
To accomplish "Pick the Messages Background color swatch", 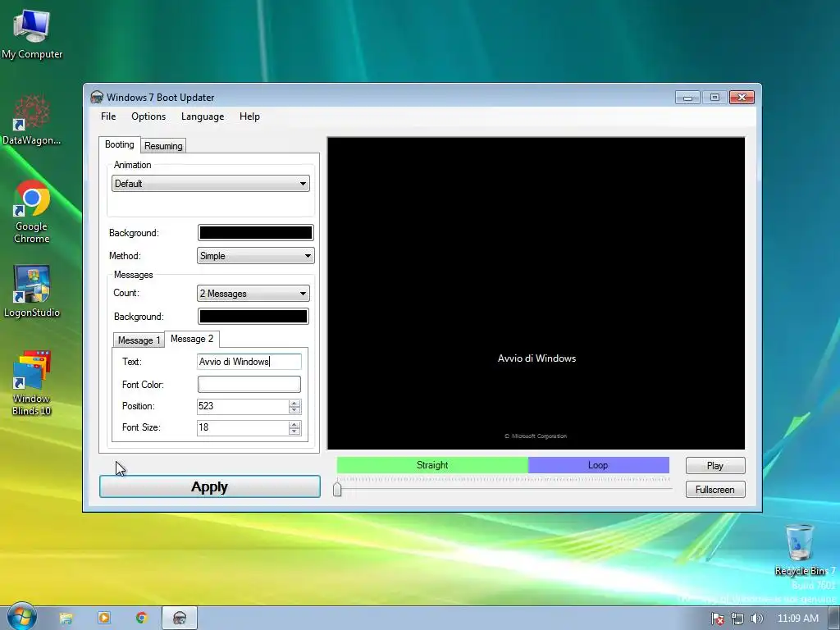I will (253, 316).
